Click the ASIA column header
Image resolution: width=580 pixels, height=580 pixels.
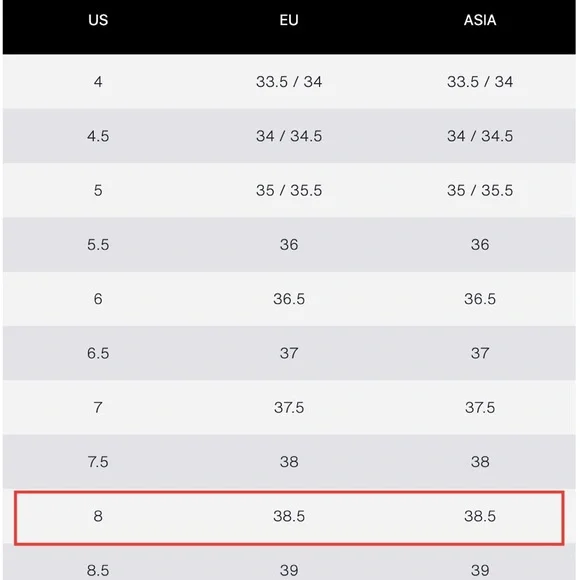coord(480,20)
